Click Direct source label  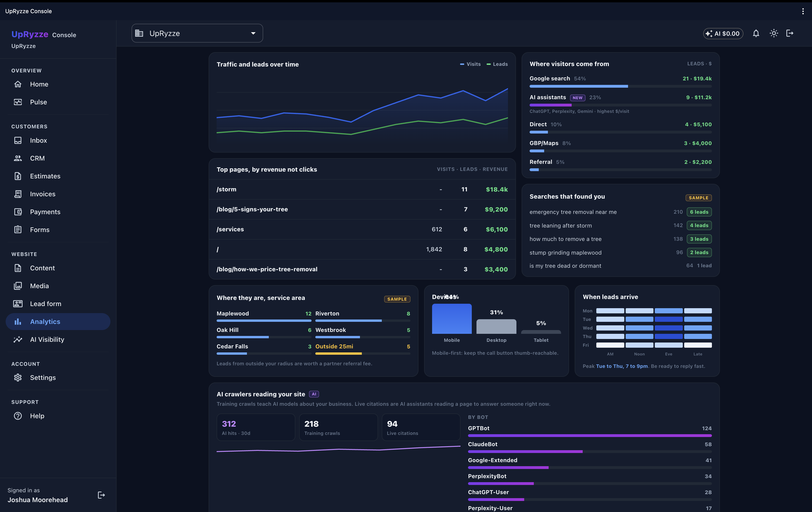tap(538, 124)
